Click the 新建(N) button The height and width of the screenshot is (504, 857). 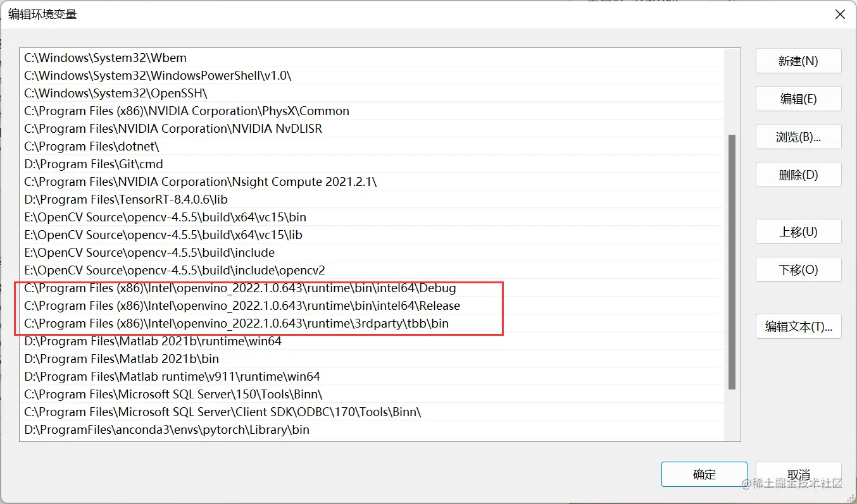798,61
